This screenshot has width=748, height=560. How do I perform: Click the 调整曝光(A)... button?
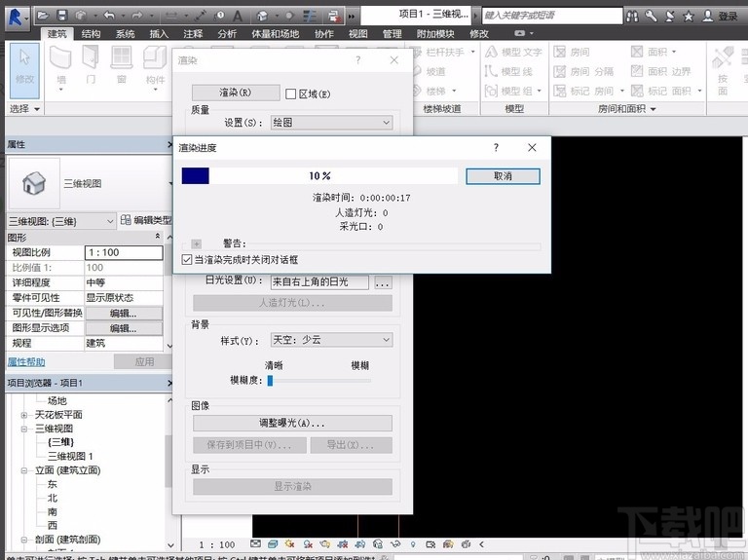tap(292, 423)
